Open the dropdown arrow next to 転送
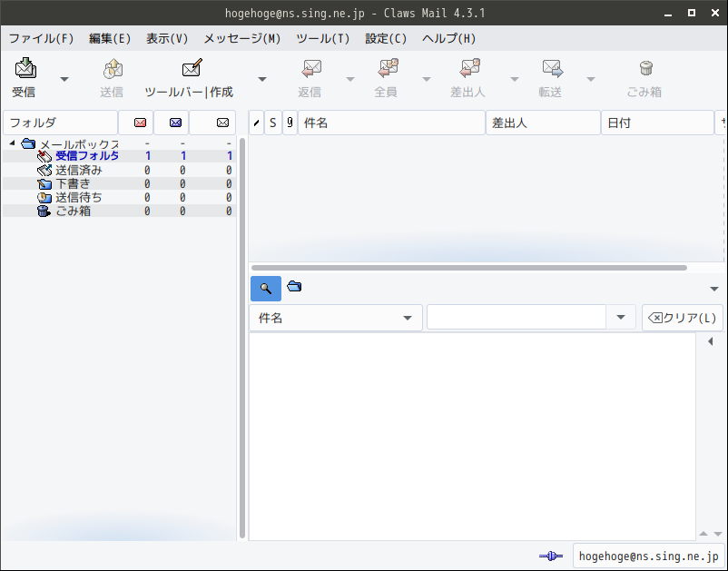Screen dimensions: 728x571 tap(591, 79)
